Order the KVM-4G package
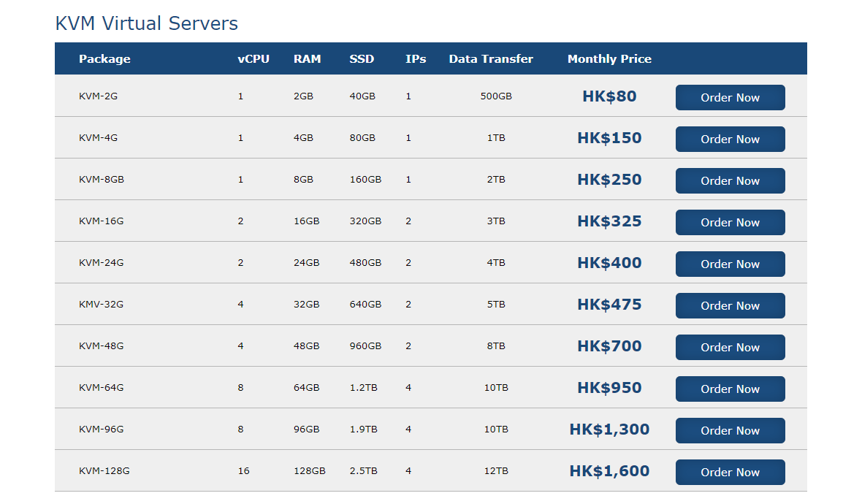The width and height of the screenshot is (862, 504). (x=730, y=139)
